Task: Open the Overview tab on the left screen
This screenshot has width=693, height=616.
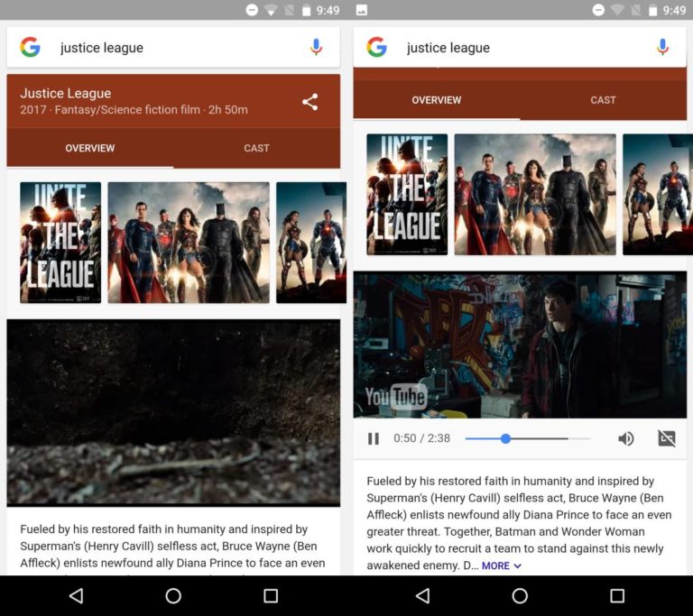Action: click(90, 148)
